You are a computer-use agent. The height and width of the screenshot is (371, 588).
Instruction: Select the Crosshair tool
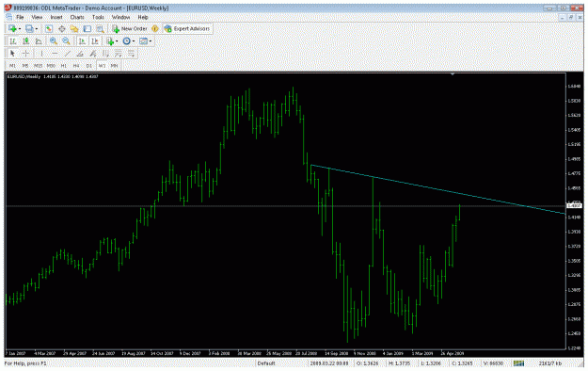tap(25, 54)
